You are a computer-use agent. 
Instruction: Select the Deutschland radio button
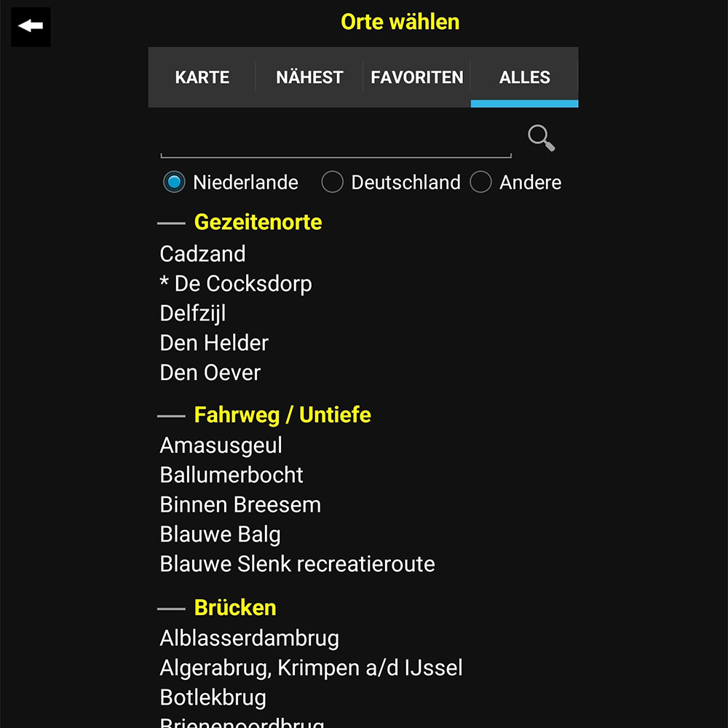[x=332, y=182]
